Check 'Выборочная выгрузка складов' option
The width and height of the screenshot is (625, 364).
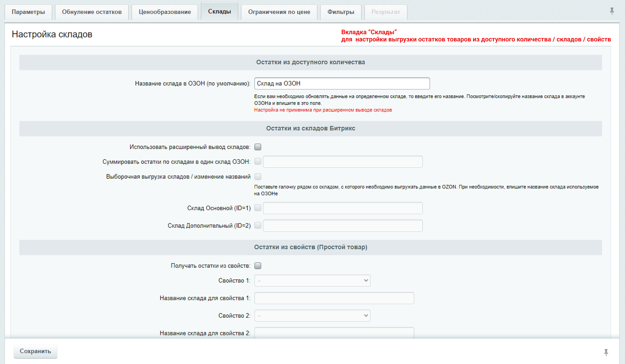click(x=258, y=177)
